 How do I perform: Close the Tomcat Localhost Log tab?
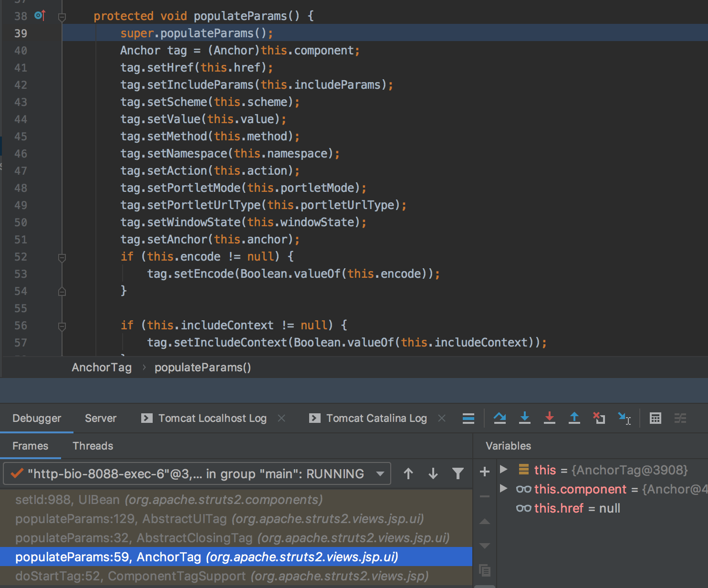pos(281,418)
